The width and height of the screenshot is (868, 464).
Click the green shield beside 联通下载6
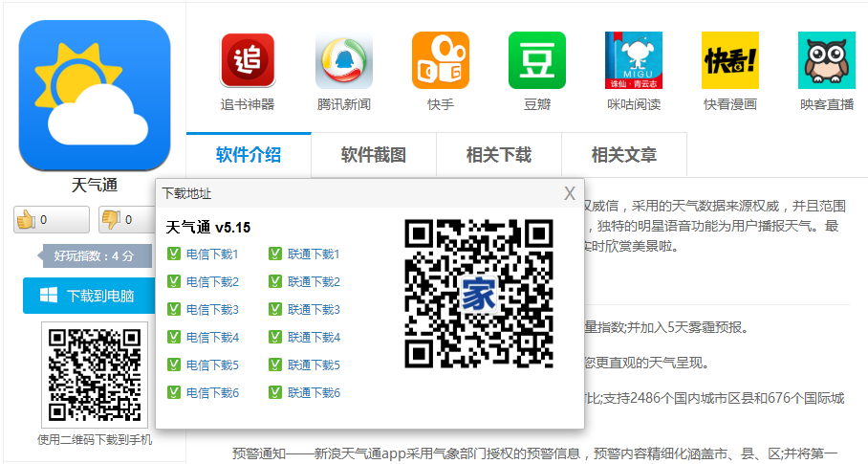pyautogui.click(x=275, y=392)
